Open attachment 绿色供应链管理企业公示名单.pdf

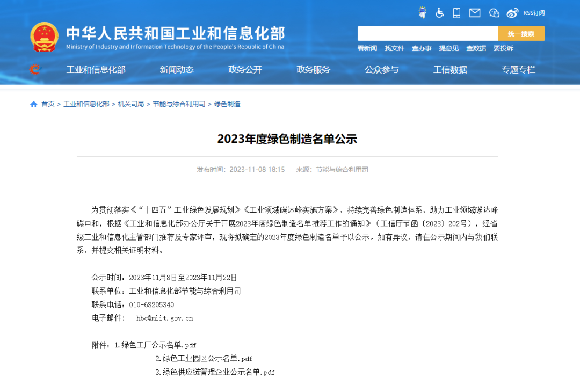[219, 372]
